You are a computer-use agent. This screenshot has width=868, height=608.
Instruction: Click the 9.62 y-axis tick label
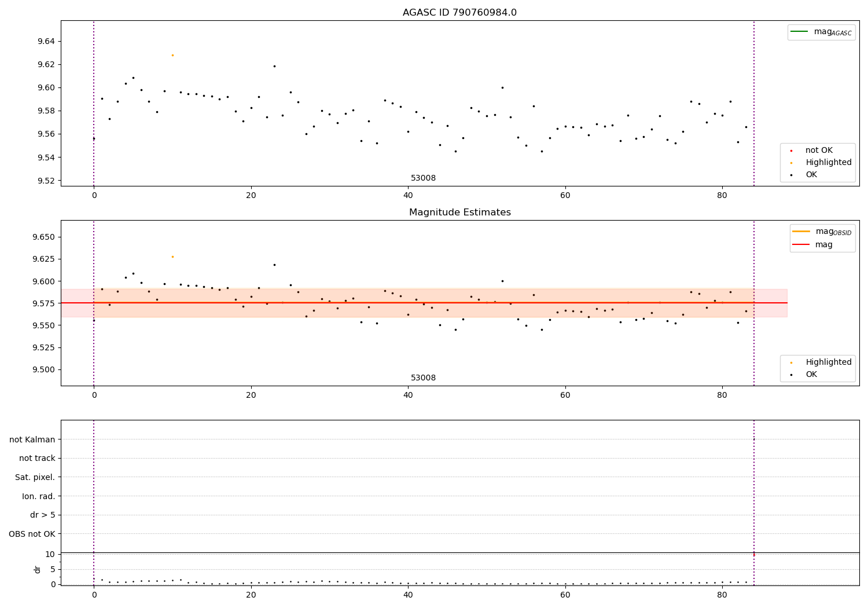(46, 64)
